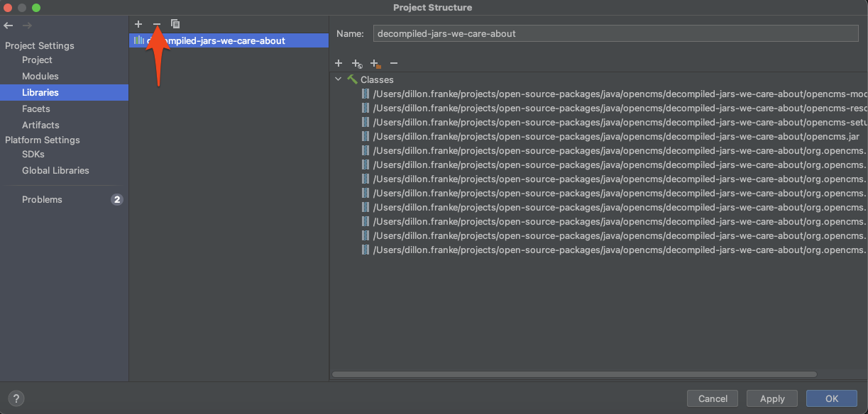Open the Problems list

pyautogui.click(x=42, y=199)
